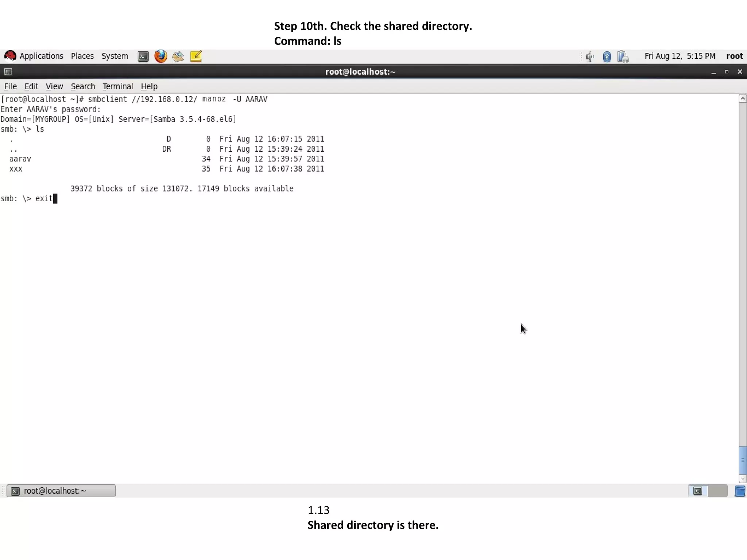
Task: Switch to second empty workspace
Action: point(718,491)
